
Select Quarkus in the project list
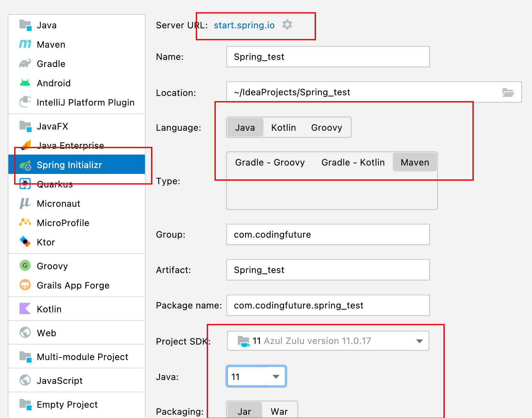click(x=77, y=184)
